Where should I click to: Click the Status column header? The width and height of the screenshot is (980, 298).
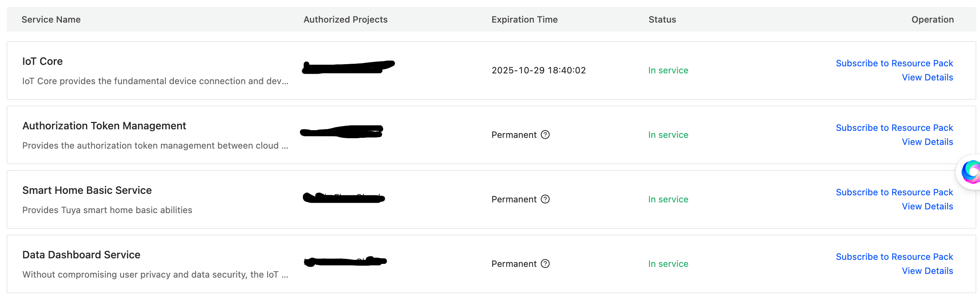tap(662, 19)
